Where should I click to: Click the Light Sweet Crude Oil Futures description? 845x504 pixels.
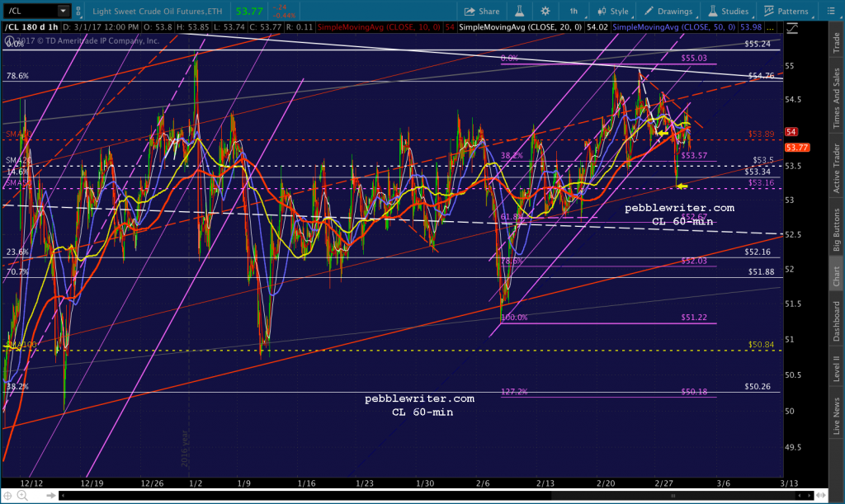click(158, 11)
